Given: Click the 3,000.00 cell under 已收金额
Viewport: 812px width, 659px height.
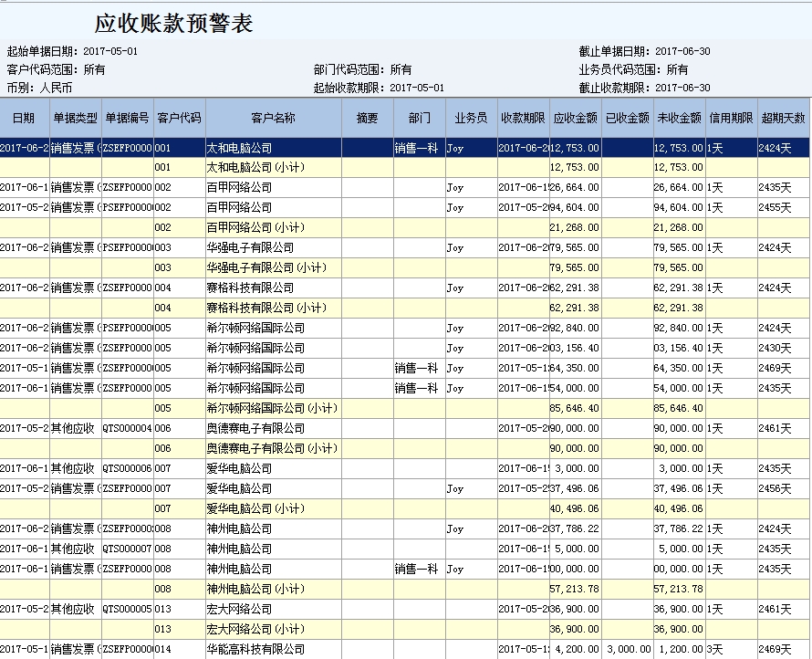Looking at the screenshot, I should 628,649.
